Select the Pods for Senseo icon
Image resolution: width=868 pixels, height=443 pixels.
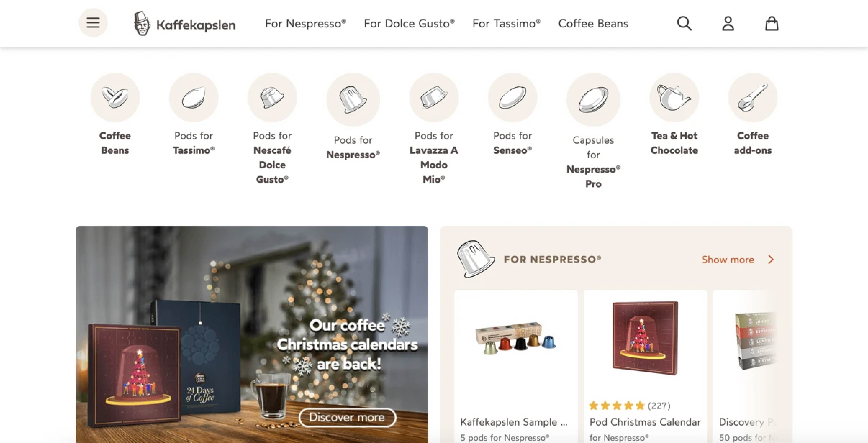click(x=513, y=98)
